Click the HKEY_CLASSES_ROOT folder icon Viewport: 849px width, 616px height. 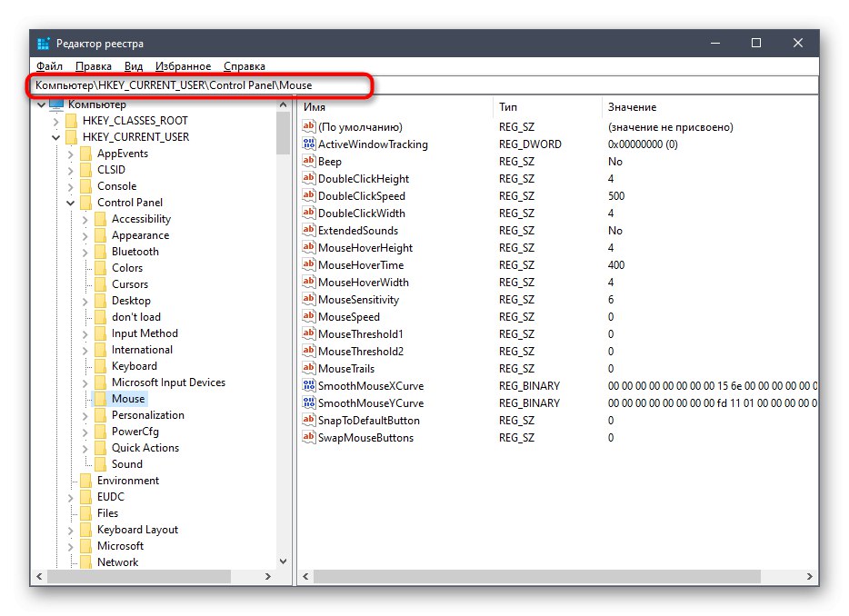[x=71, y=121]
